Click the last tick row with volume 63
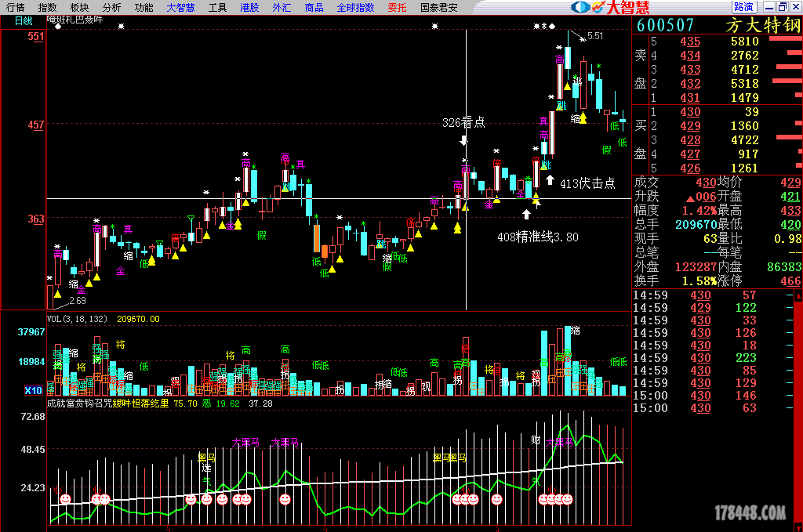This screenshot has height=532, width=803. (714, 408)
